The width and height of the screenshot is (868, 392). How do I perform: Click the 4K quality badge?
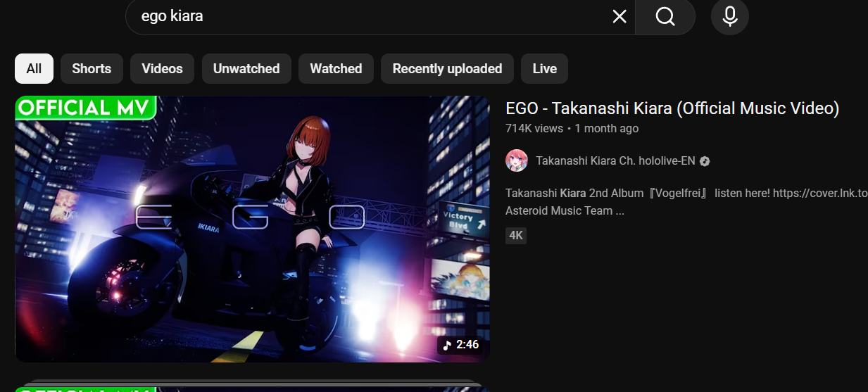[x=516, y=236]
